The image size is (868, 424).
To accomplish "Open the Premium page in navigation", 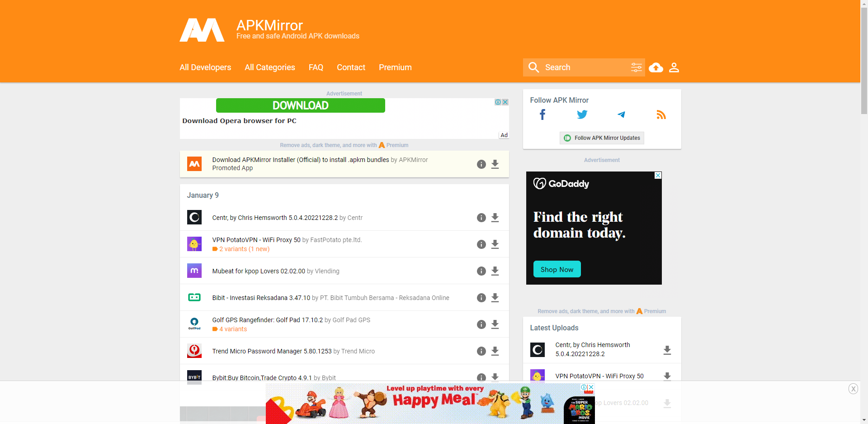I will coord(395,67).
